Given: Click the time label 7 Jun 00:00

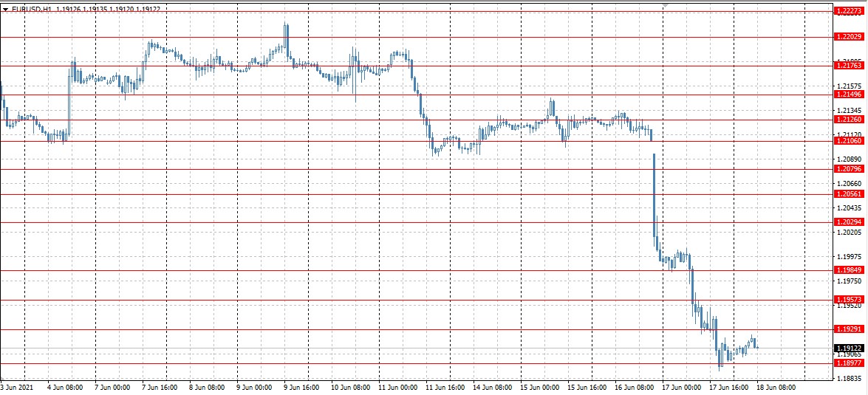Looking at the screenshot, I should tap(112, 388).
